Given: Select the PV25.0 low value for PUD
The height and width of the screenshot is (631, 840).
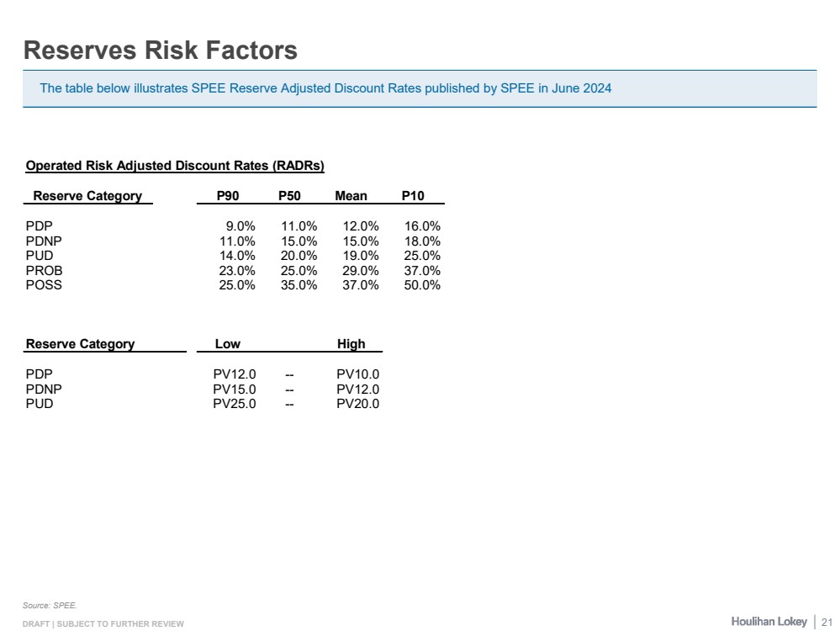Looking at the screenshot, I should [x=235, y=404].
